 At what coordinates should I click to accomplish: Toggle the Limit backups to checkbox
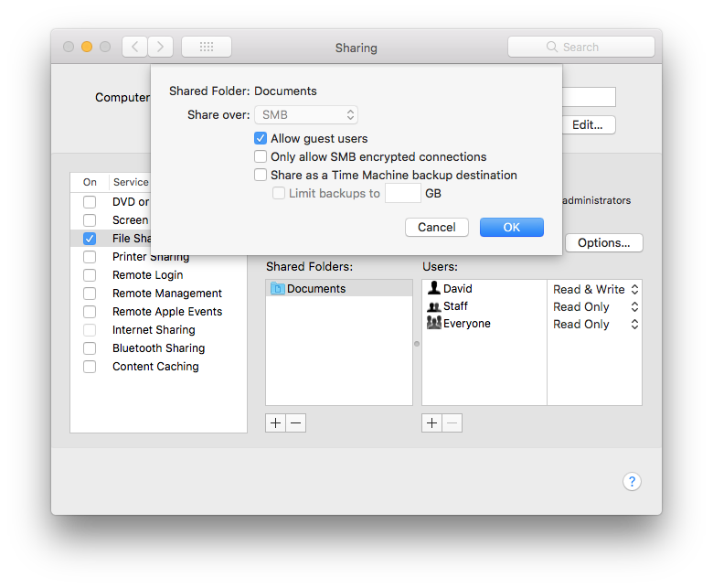(279, 193)
